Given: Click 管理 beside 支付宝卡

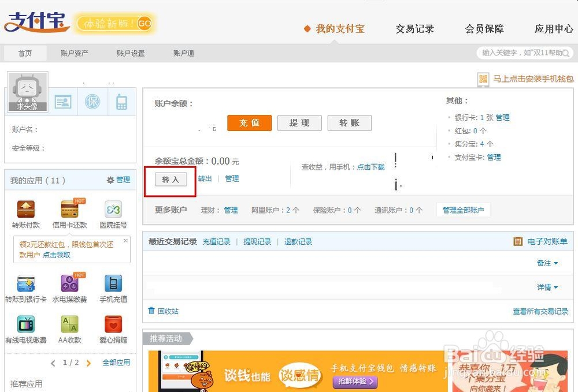Looking at the screenshot, I should 494,157.
